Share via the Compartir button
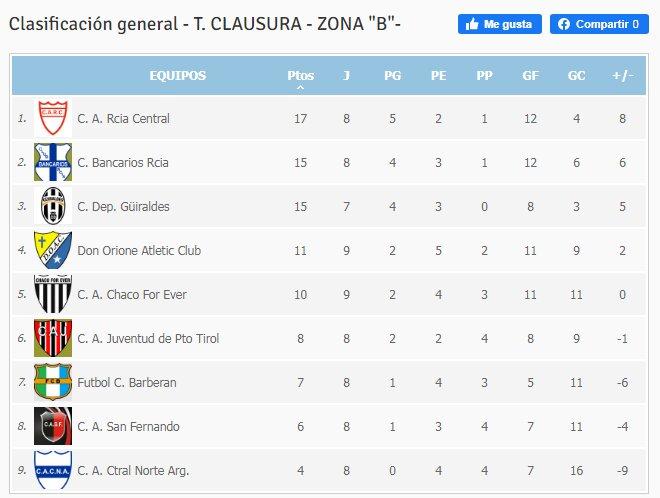Viewport: 660px width, 498px height. click(x=599, y=24)
